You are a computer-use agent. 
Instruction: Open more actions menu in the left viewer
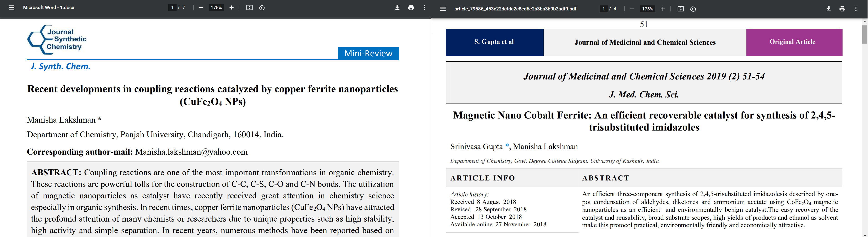coord(424,7)
